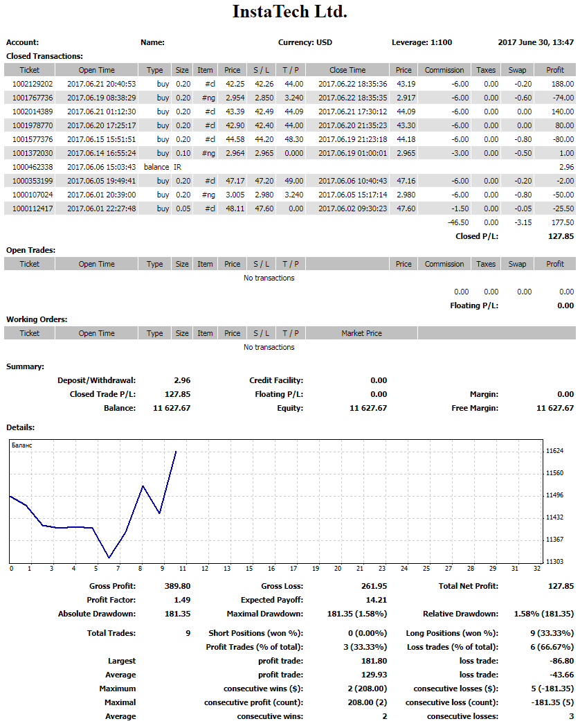Image resolution: width=580 pixels, height=728 pixels.
Task: Click Long Positions value 9 (33.33%)
Action: click(x=552, y=633)
